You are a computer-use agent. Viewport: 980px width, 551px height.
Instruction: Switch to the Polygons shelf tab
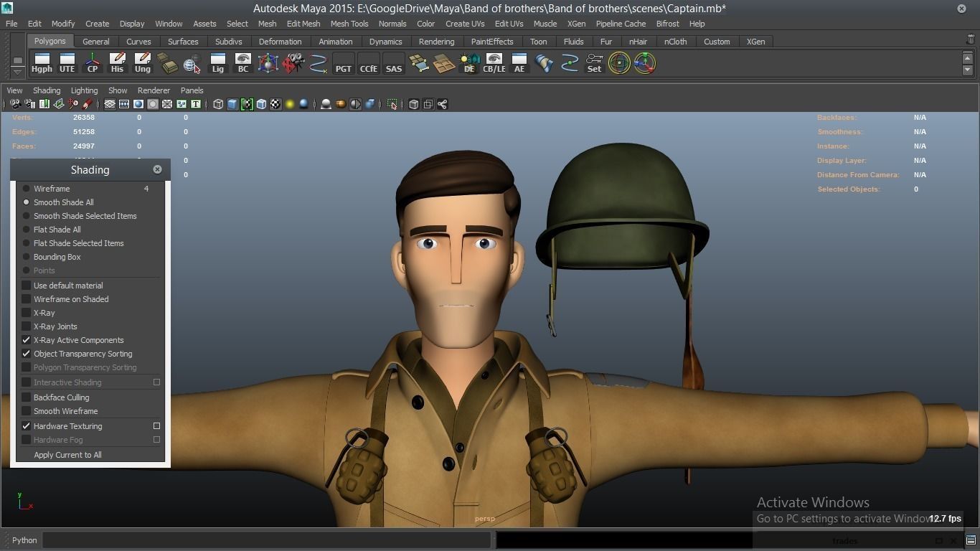(50, 41)
